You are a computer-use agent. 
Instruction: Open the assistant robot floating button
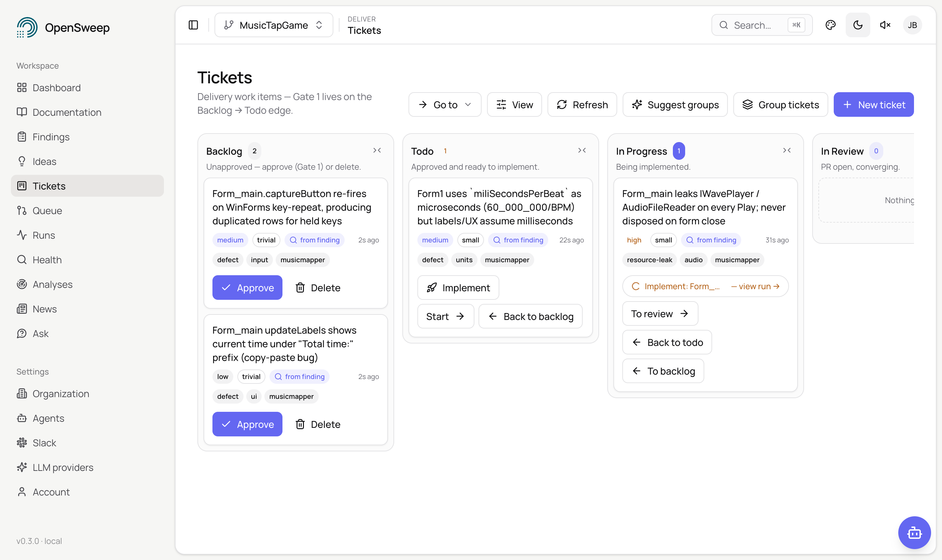point(914,532)
